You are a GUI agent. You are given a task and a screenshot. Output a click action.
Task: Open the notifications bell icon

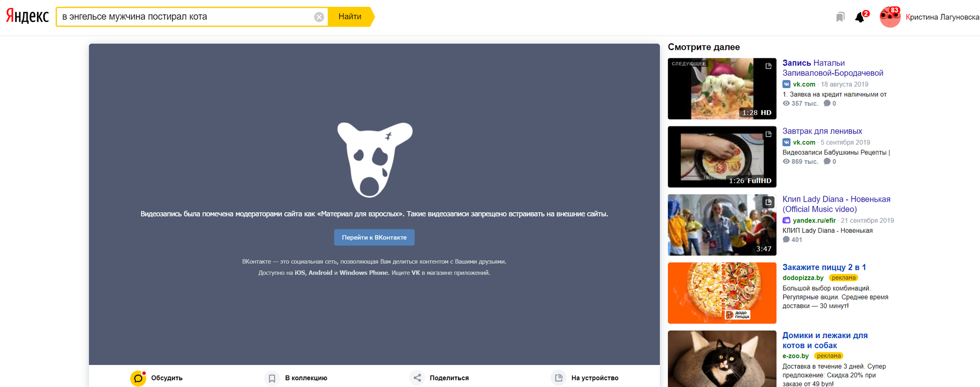pyautogui.click(x=860, y=18)
